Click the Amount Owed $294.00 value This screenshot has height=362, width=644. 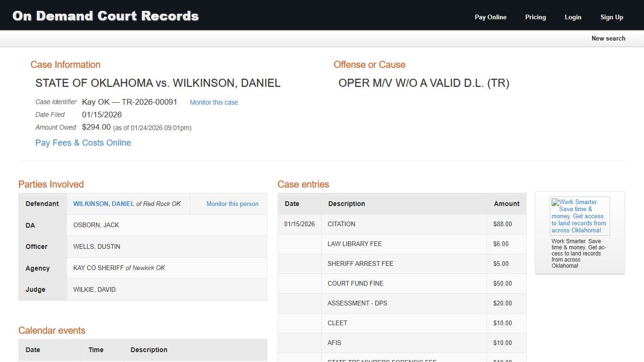[97, 127]
